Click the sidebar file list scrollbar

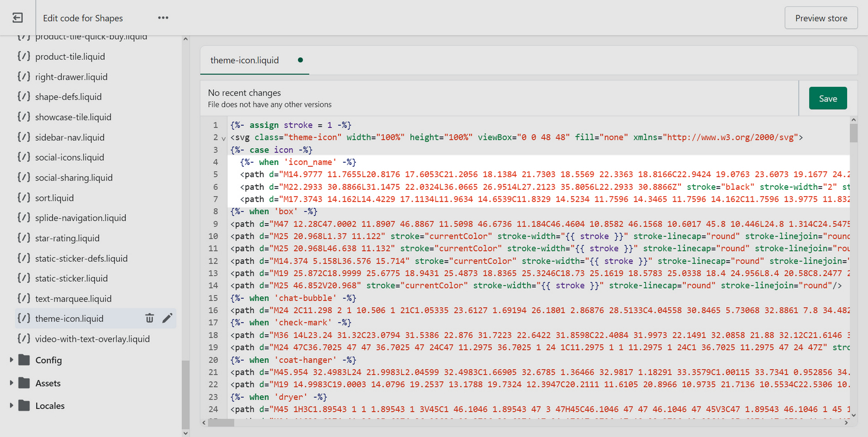[185, 394]
